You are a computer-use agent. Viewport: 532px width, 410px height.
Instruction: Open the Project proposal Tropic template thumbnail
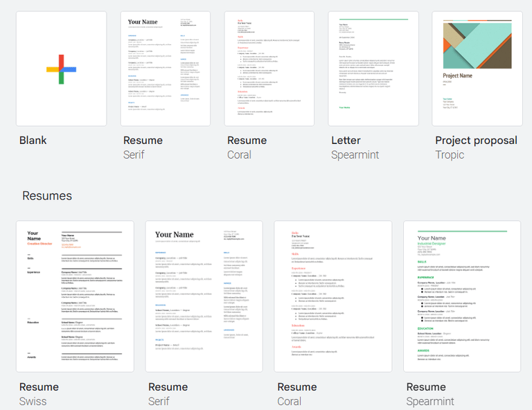[x=477, y=69]
